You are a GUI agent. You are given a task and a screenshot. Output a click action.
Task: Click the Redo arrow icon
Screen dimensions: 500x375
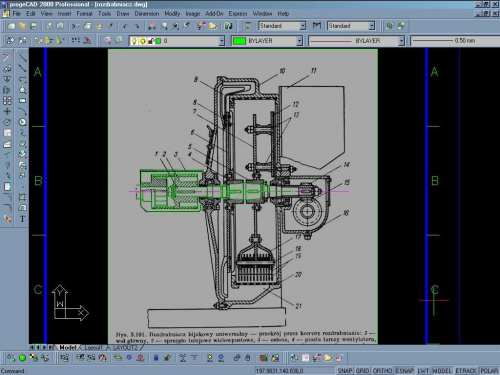pyautogui.click(x=137, y=26)
